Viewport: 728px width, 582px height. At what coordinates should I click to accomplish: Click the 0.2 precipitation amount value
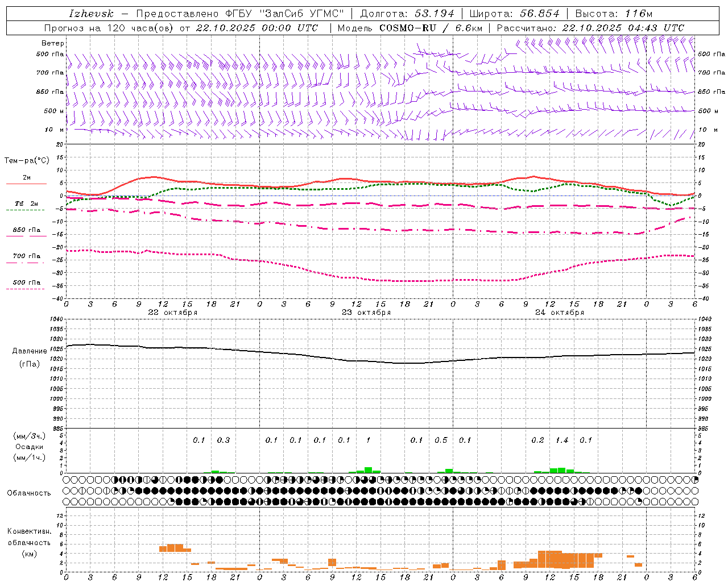click(537, 440)
